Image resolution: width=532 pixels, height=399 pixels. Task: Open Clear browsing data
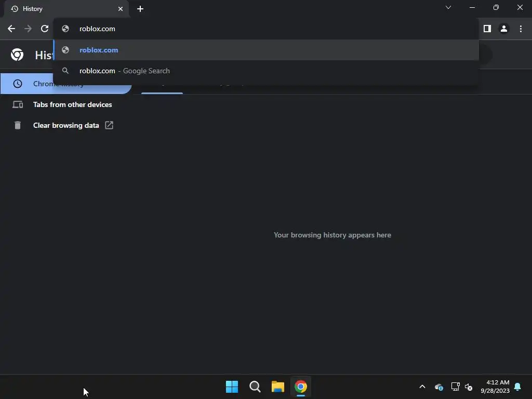pyautogui.click(x=66, y=125)
